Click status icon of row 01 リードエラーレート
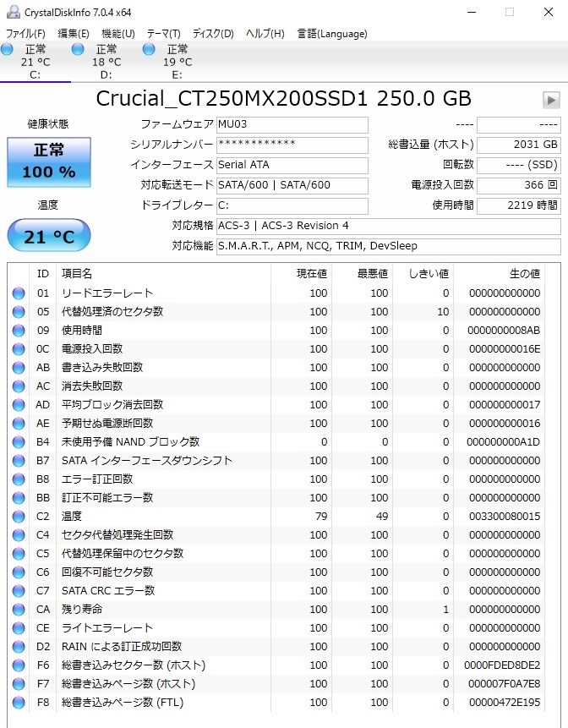Image resolution: width=568 pixels, height=728 pixels. (x=19, y=293)
